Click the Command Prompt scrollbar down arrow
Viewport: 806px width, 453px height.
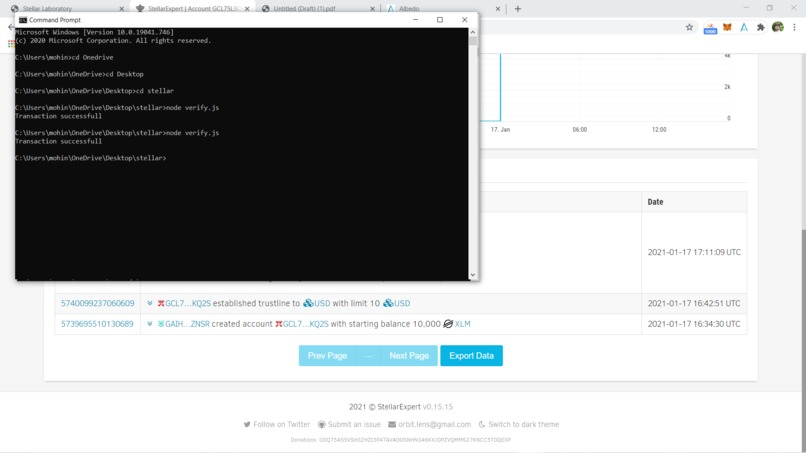[x=473, y=275]
